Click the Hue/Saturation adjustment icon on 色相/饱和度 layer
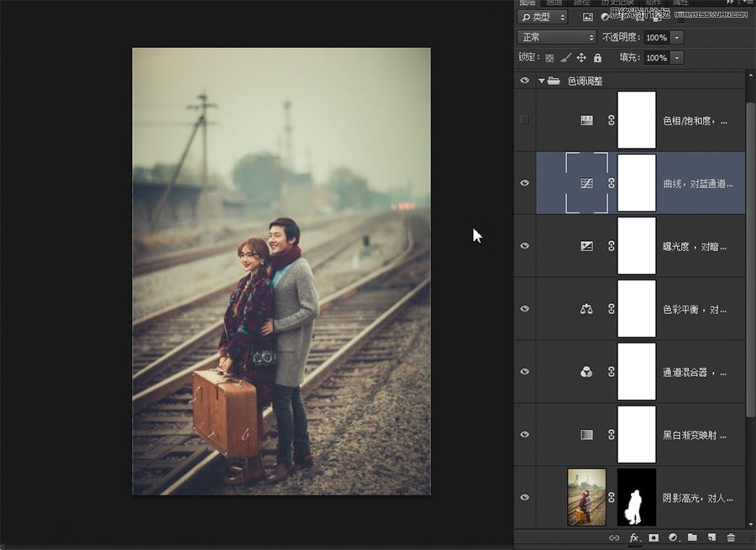 pyautogui.click(x=586, y=120)
